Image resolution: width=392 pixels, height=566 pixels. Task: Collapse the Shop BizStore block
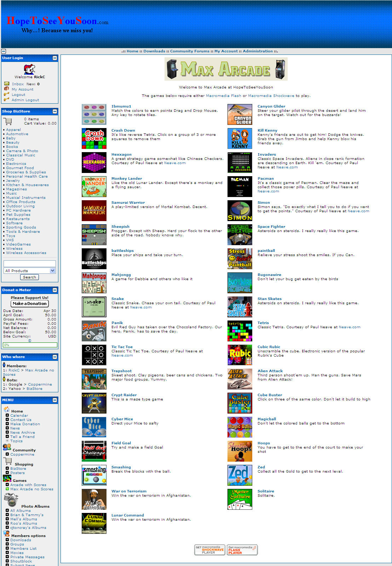point(55,111)
